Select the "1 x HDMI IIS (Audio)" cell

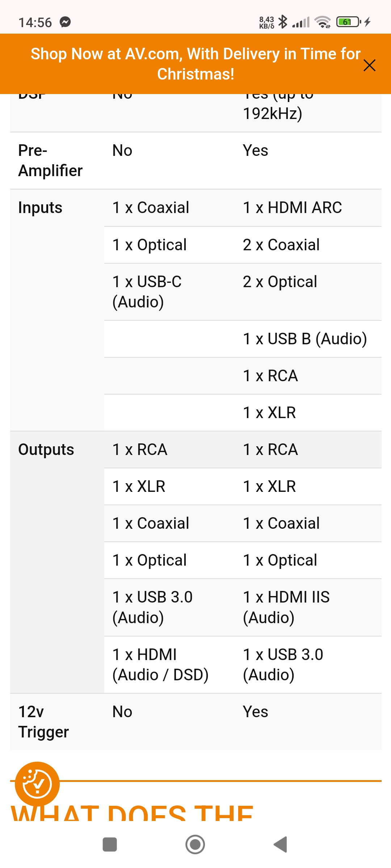click(286, 607)
